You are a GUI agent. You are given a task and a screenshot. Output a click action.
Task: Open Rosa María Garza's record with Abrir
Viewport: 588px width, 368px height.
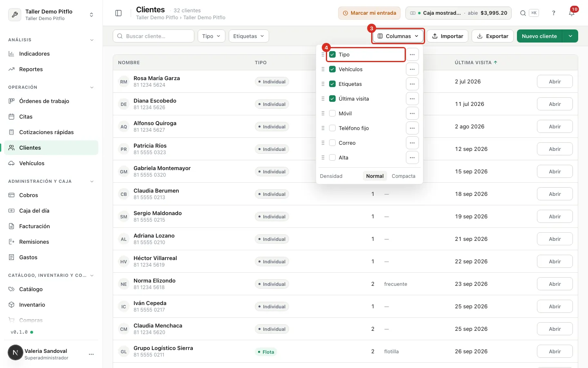coord(555,81)
